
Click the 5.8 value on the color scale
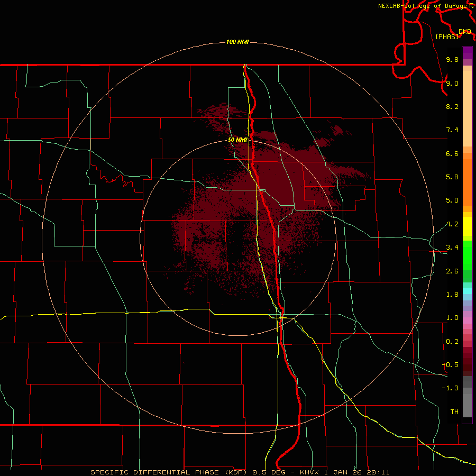tap(452, 177)
